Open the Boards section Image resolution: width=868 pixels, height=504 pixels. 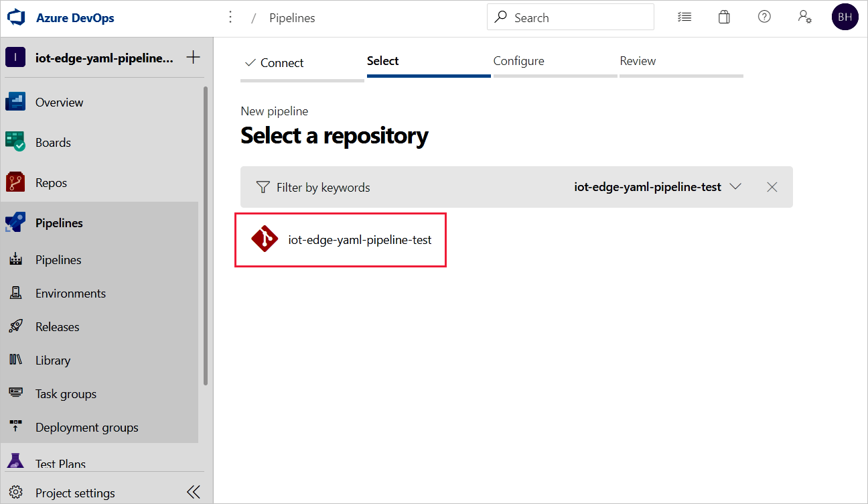pos(53,142)
